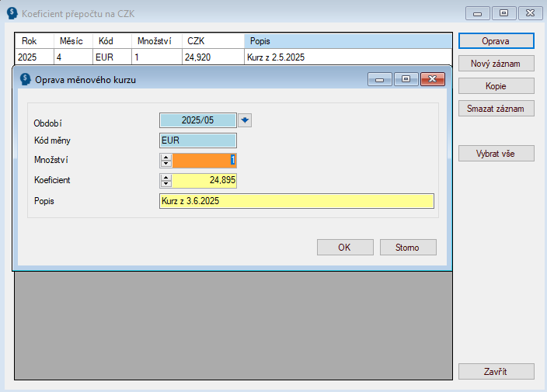
Task: Choose Vybrat vše to select all
Action: [x=496, y=154]
